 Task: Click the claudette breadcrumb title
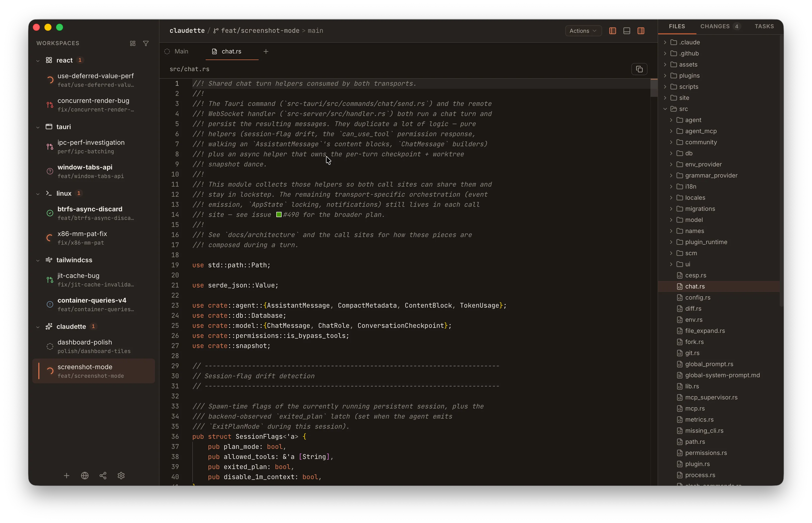(187, 31)
